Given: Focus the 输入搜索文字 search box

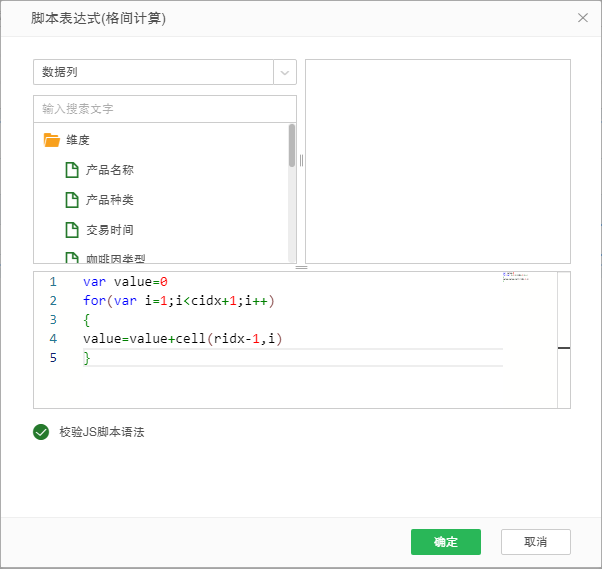Looking at the screenshot, I should [165, 108].
